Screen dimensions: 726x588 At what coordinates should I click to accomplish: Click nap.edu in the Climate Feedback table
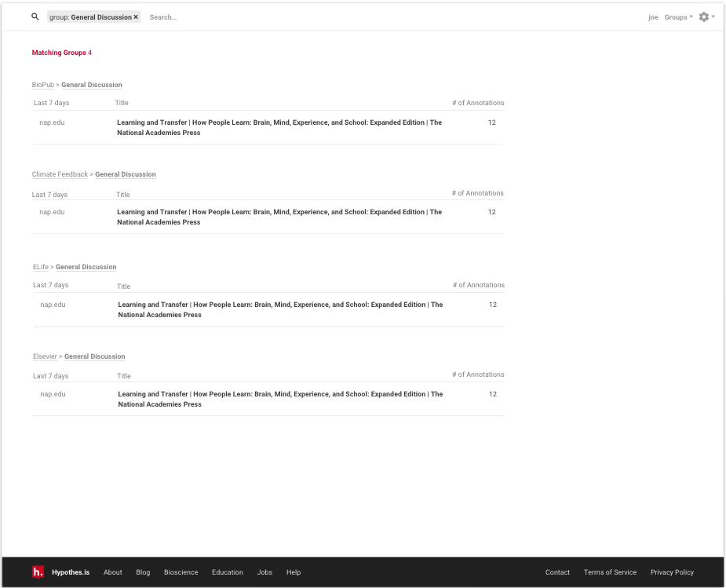click(x=52, y=212)
